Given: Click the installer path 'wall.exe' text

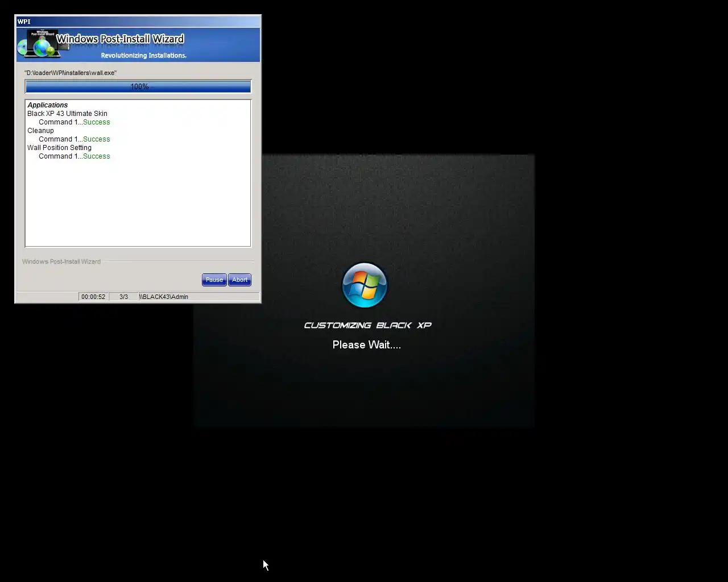Looking at the screenshot, I should pyautogui.click(x=71, y=73).
